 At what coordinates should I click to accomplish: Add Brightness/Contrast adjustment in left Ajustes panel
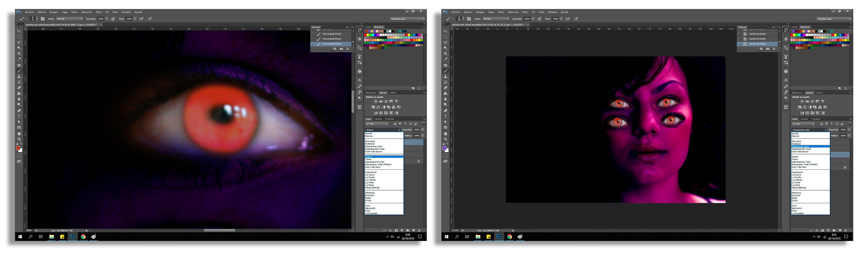(376, 101)
